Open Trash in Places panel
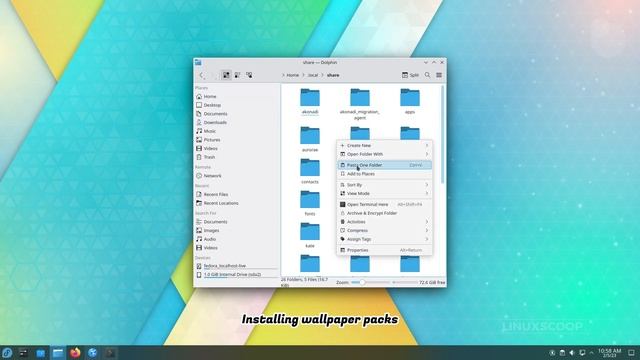The image size is (640, 360). (237, 157)
